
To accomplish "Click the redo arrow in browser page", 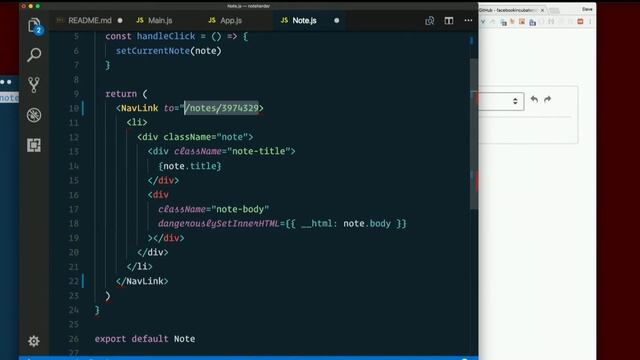I will point(547,99).
